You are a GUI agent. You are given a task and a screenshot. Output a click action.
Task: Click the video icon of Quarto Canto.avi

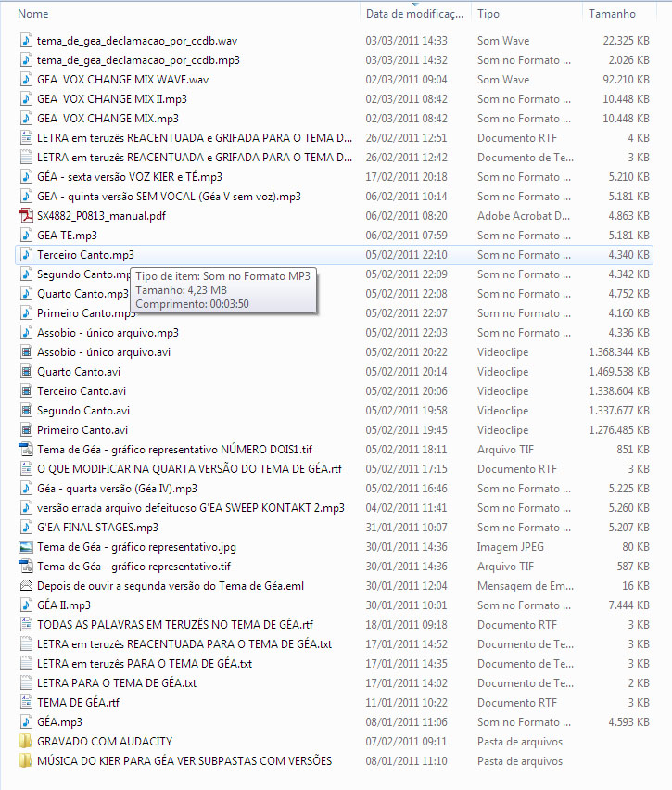tap(26, 372)
